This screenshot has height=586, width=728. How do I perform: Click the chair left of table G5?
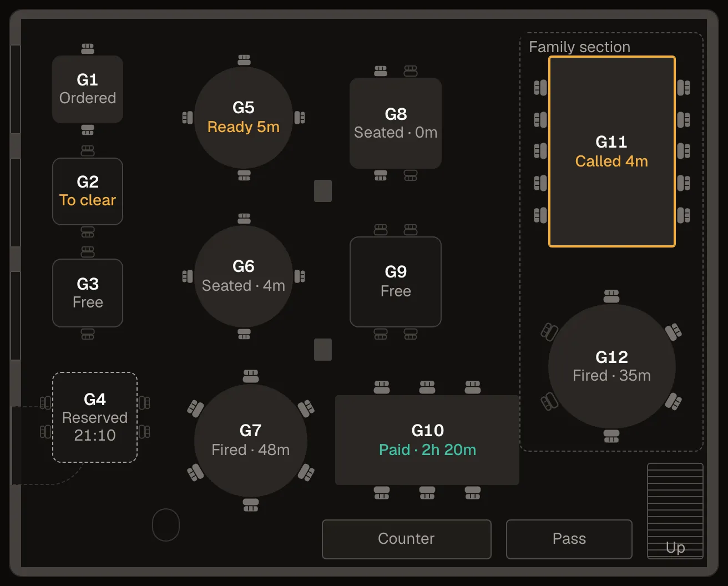(x=188, y=118)
